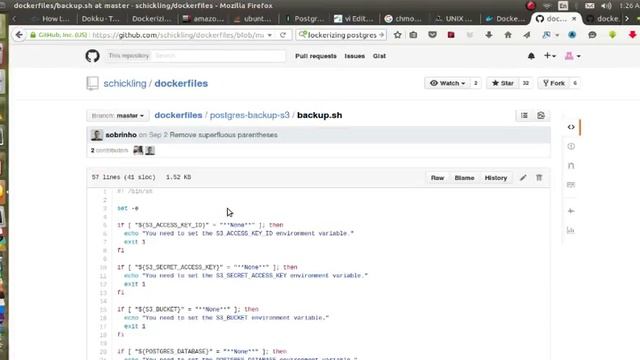
Task: Open Pull requests in the top navigation
Action: pos(316,56)
